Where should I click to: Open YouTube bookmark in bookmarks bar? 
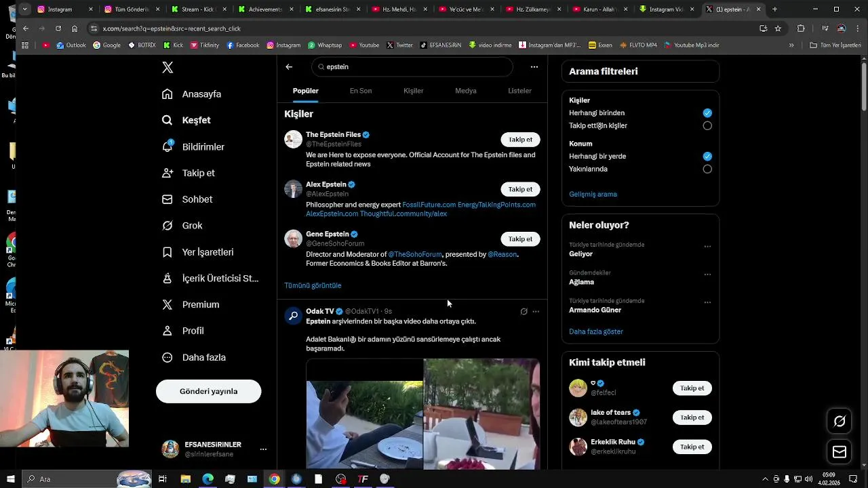pos(365,45)
